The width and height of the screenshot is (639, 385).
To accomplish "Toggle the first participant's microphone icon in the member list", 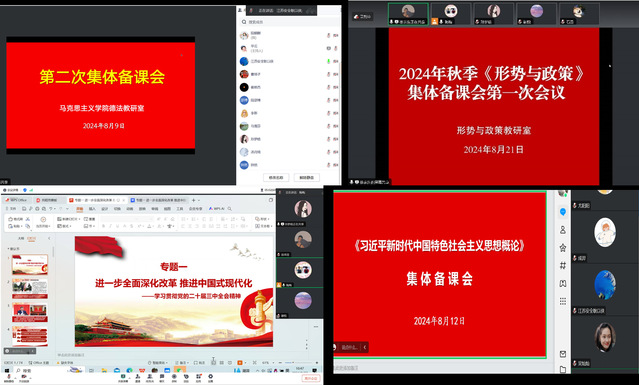I will pyautogui.click(x=328, y=35).
